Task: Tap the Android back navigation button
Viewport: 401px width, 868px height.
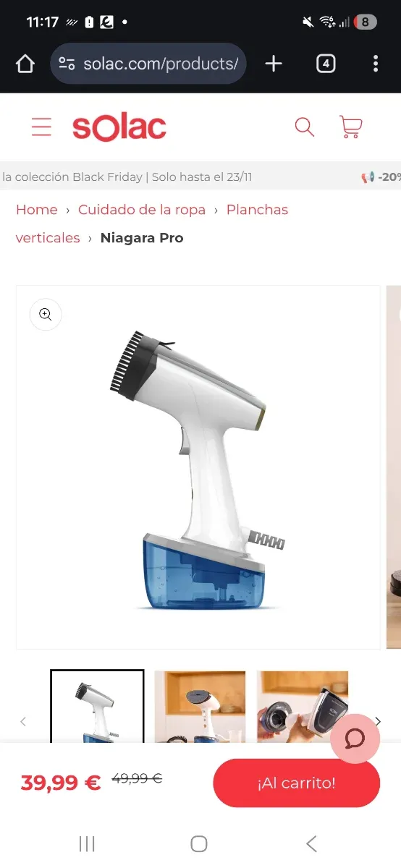Action: coord(311,843)
